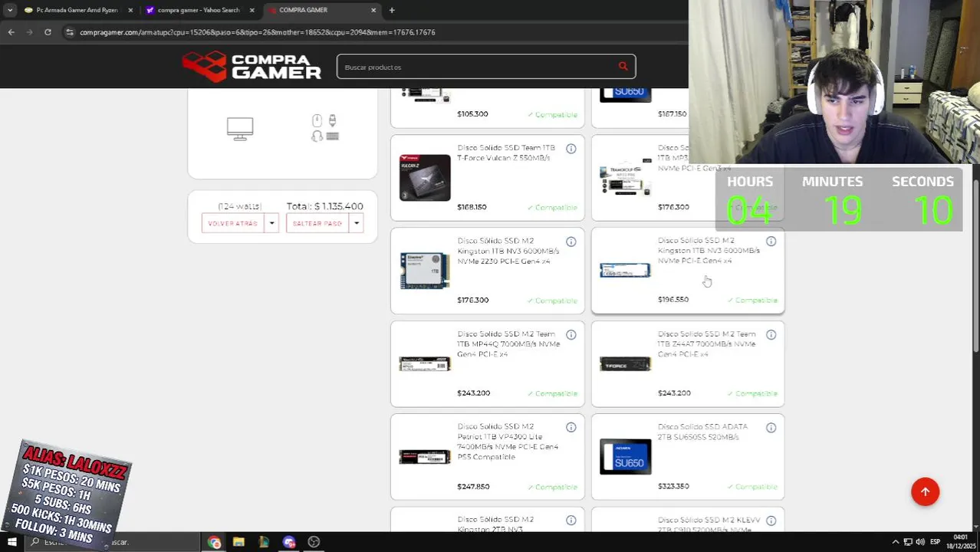Open info for Team Z44A7 SSD

(x=771, y=335)
